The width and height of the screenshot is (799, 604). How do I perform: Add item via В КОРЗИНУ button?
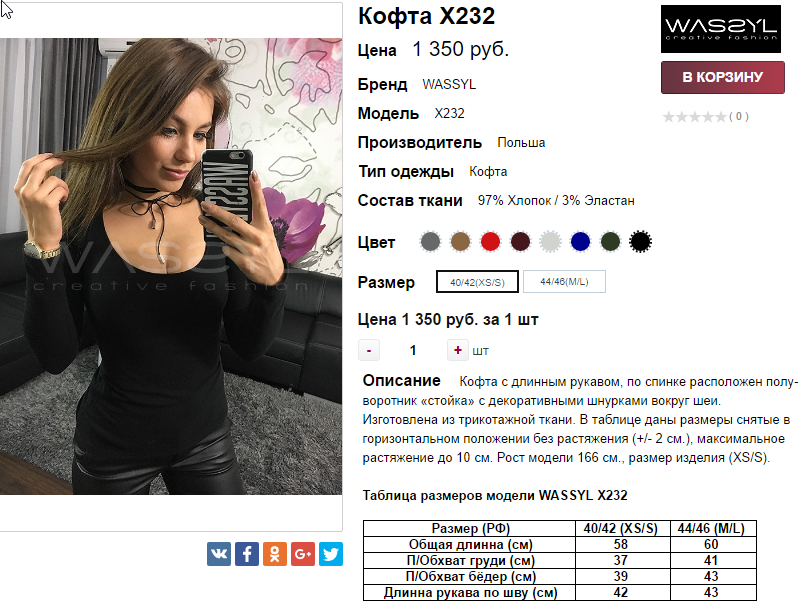click(x=723, y=77)
